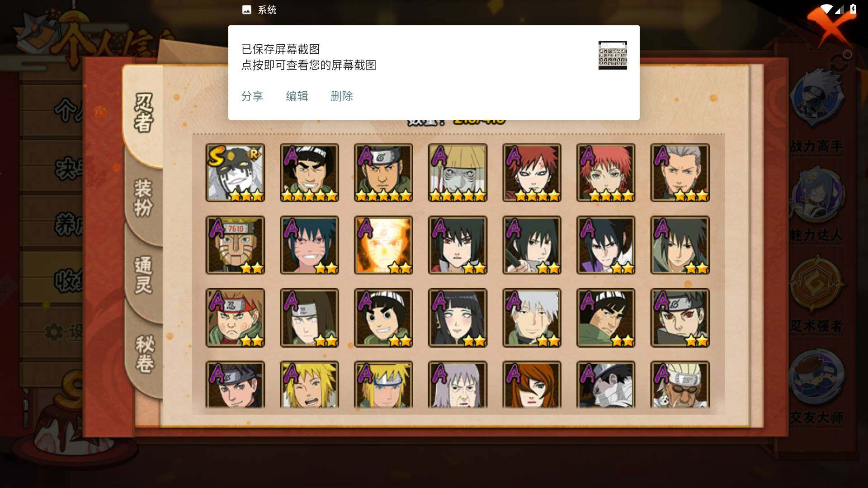This screenshot has height=488, width=868.
Task: Select the white-haired Kakashi portrait in third row
Action: click(532, 318)
